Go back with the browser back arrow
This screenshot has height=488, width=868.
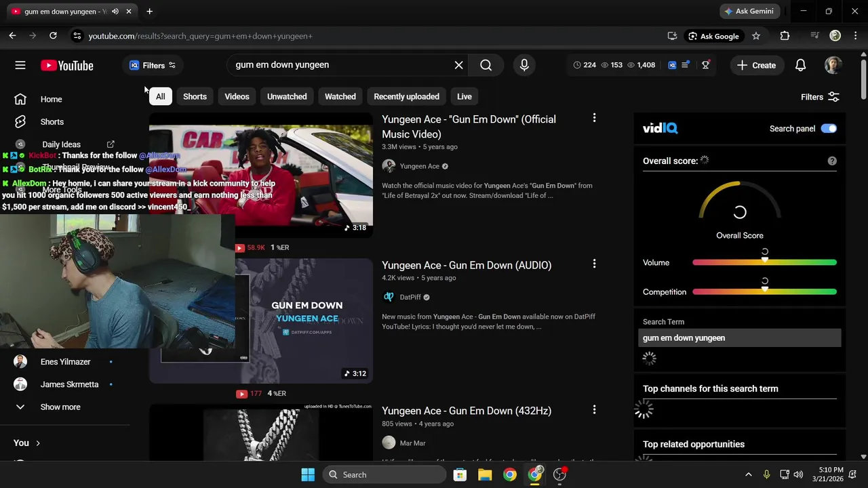[12, 36]
